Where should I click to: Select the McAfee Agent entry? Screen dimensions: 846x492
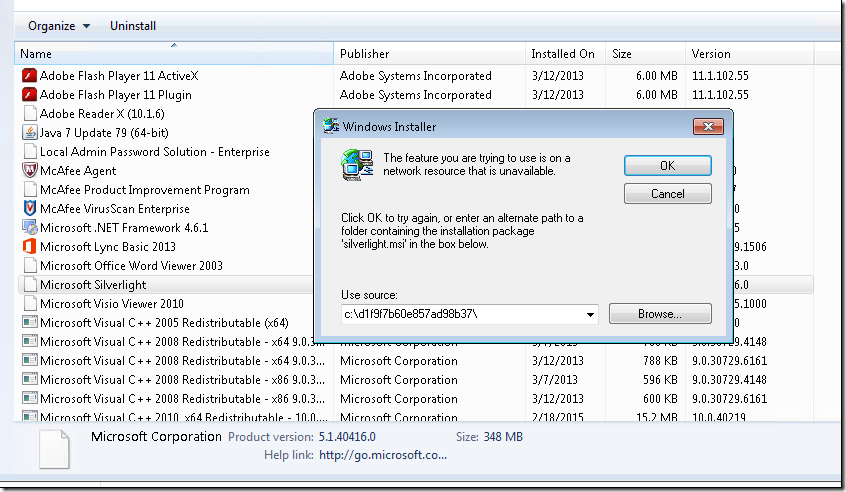(78, 170)
